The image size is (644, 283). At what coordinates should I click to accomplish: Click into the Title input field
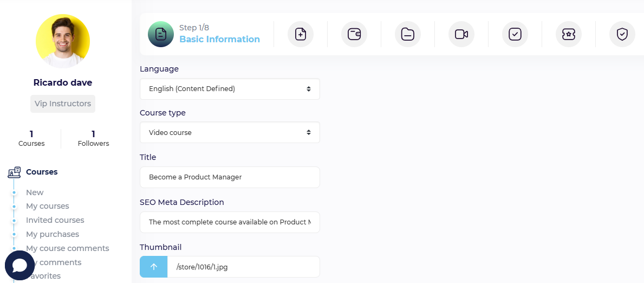(x=230, y=177)
